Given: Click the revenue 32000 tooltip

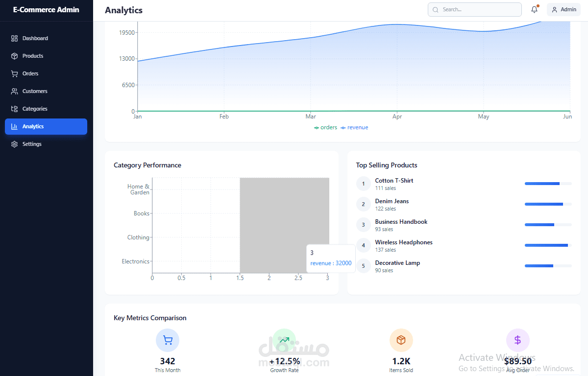Looking at the screenshot, I should tap(331, 258).
